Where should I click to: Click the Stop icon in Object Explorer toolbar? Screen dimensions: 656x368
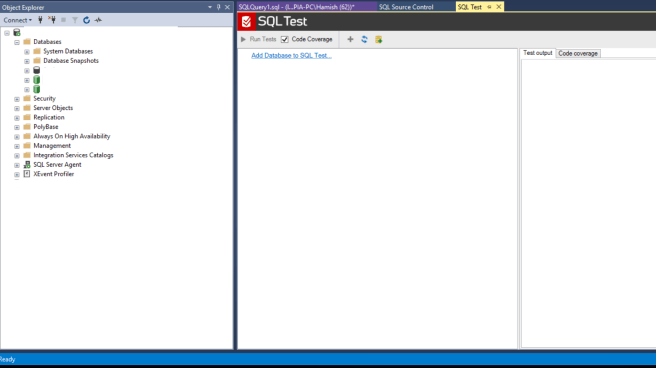(x=64, y=20)
